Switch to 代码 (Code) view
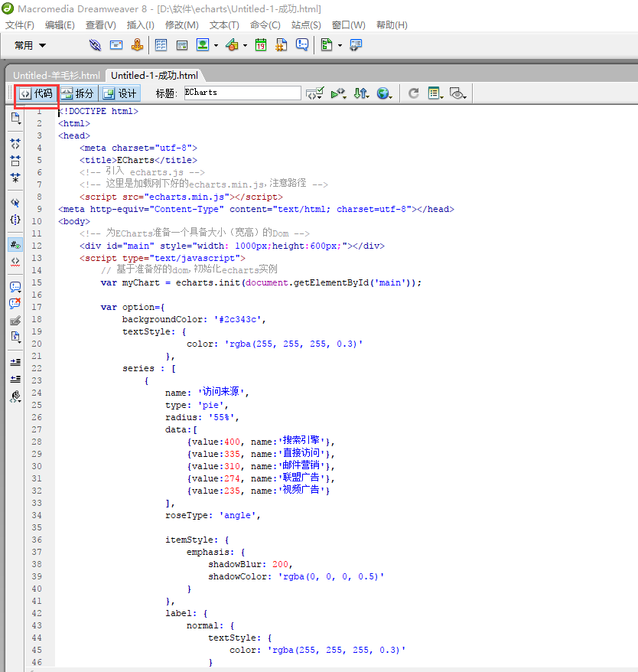The width and height of the screenshot is (638, 672). 36,93
